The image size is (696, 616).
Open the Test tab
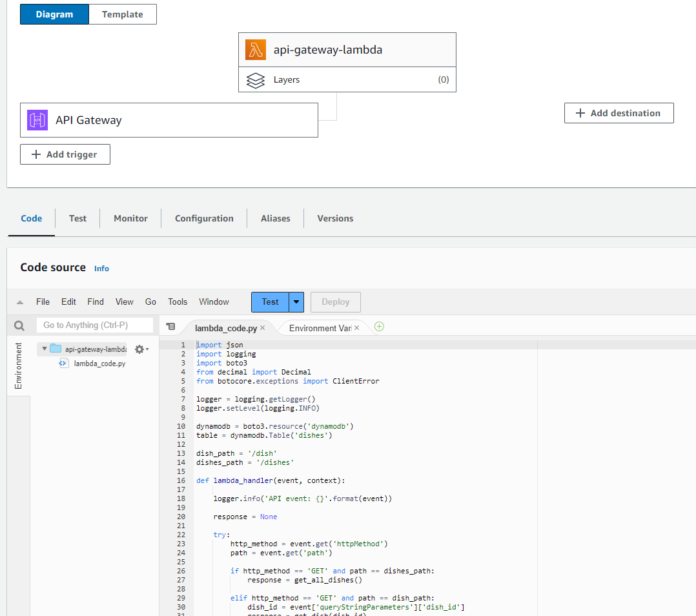pyautogui.click(x=77, y=218)
